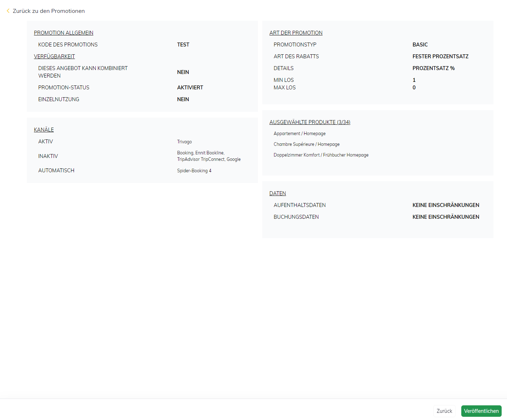Click Doppelzimmer Komfort / Frühbucher Homepage
This screenshot has width=507, height=420.
[321, 155]
